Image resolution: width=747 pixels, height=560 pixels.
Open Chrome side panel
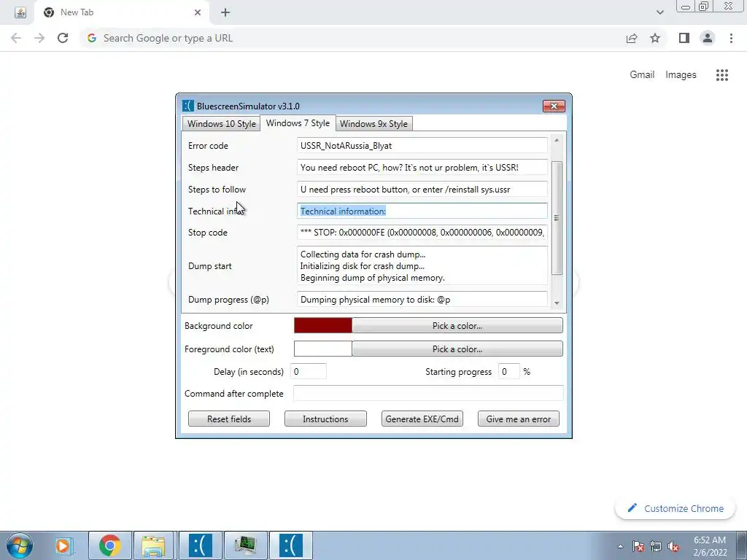tap(684, 38)
